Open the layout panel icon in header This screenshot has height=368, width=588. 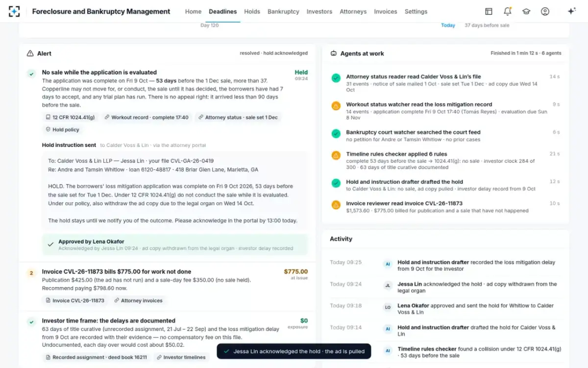489,11
